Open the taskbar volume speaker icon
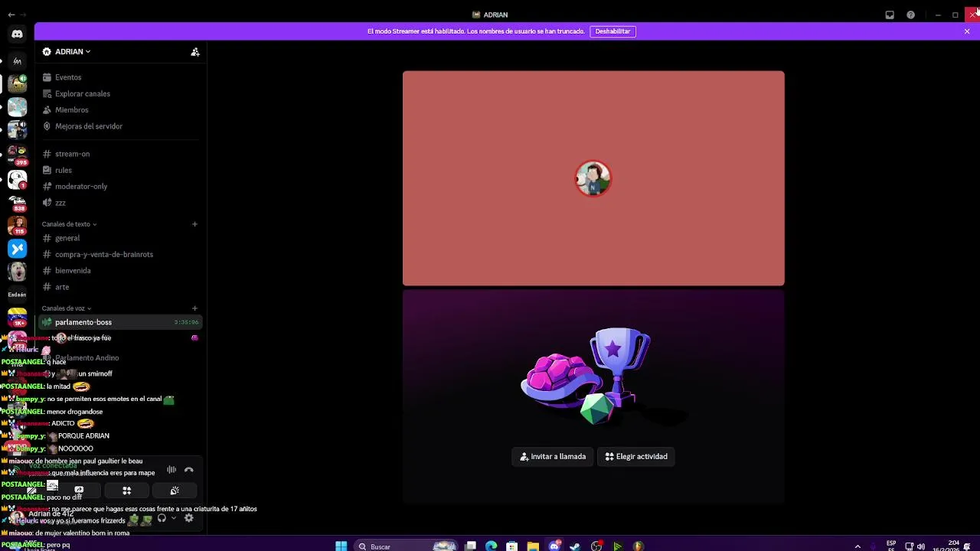This screenshot has height=551, width=980. 921,546
